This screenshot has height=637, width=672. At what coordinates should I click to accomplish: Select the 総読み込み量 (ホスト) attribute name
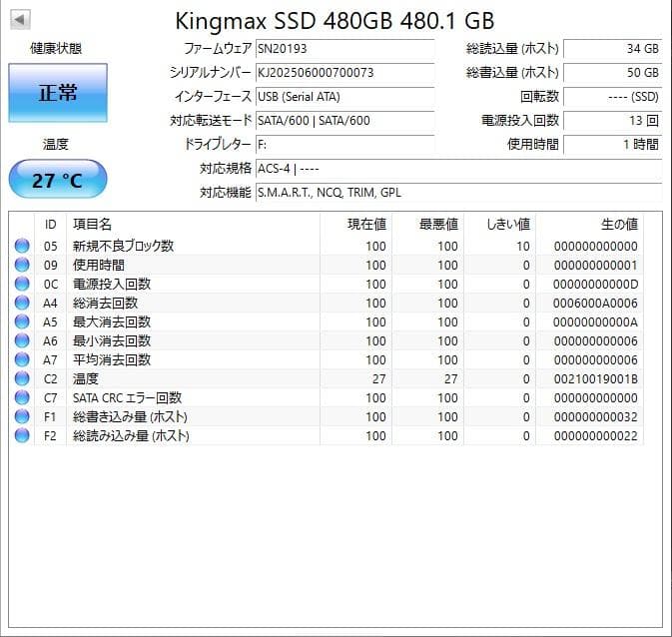[131, 435]
